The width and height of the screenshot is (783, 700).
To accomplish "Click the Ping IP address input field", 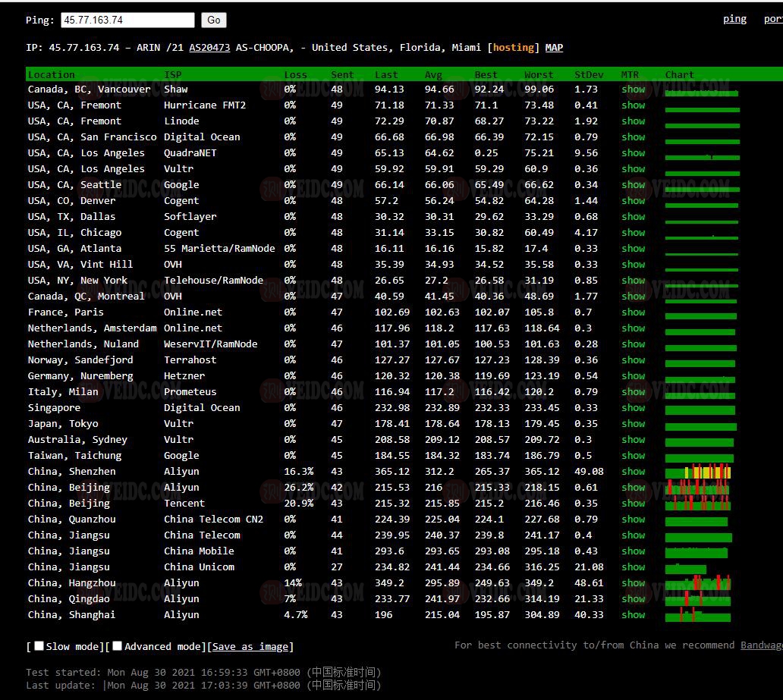I will (127, 20).
